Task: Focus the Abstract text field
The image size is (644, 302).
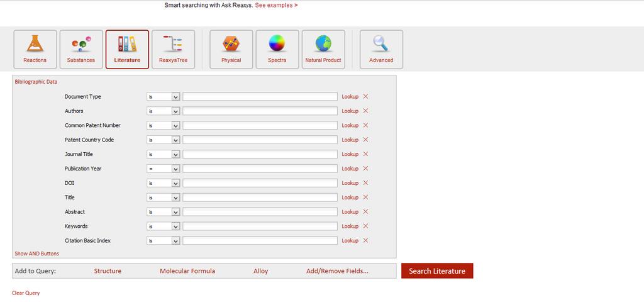Action: 260,211
